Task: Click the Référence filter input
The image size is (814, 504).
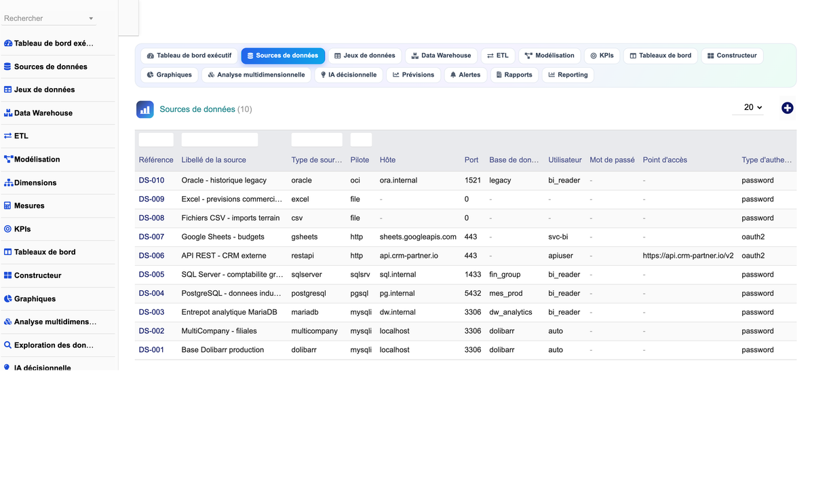Action: coord(156,140)
